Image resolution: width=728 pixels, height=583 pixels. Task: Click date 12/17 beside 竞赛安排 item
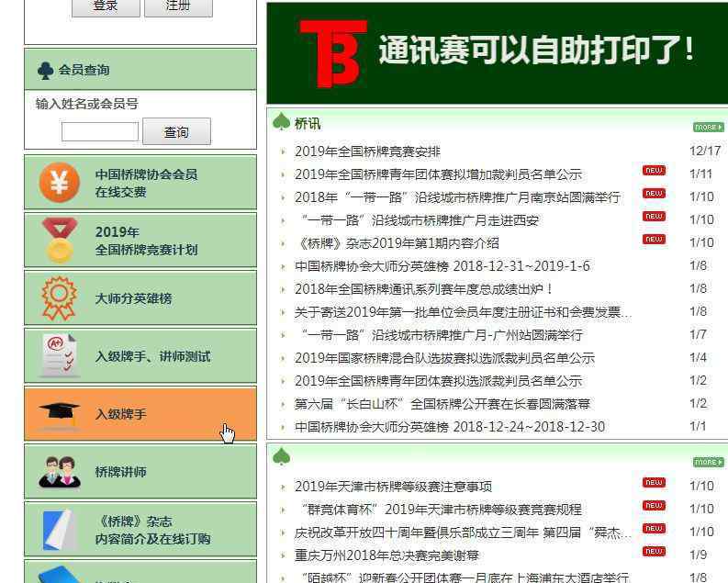705,151
